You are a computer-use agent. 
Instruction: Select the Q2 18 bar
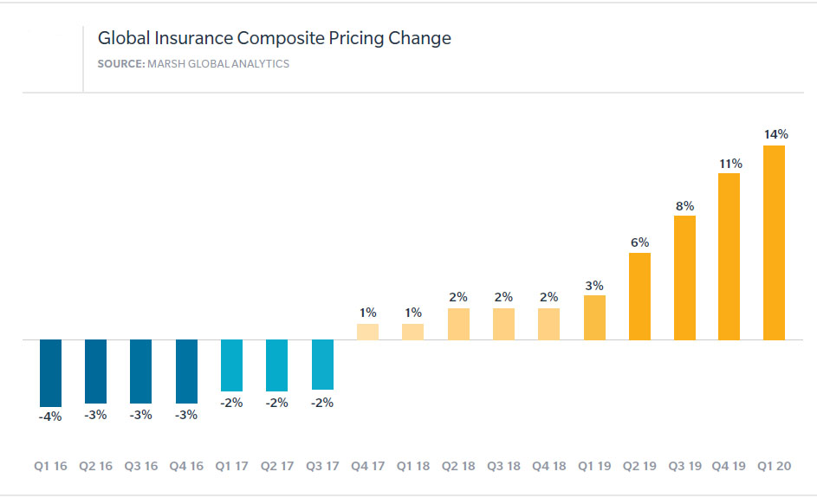[459, 324]
